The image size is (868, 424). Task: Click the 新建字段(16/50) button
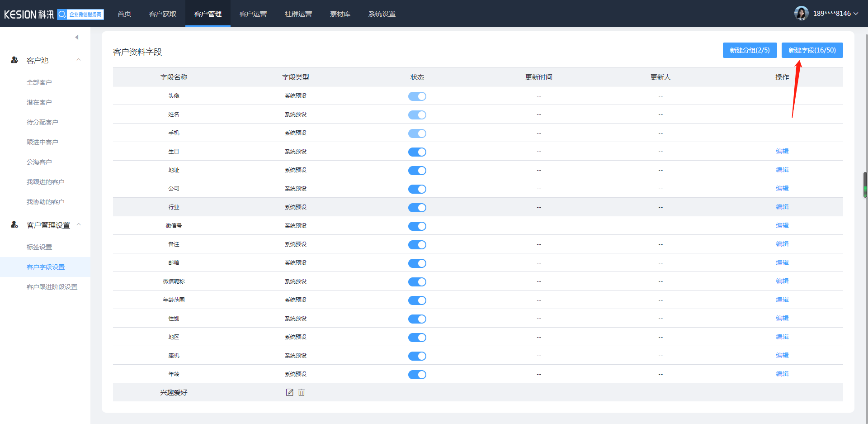(x=812, y=50)
